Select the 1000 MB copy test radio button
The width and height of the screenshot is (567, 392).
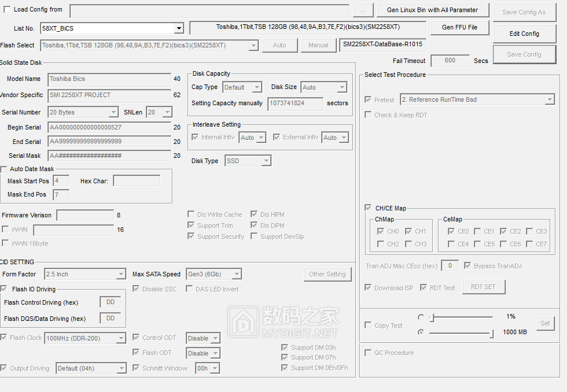421,332
